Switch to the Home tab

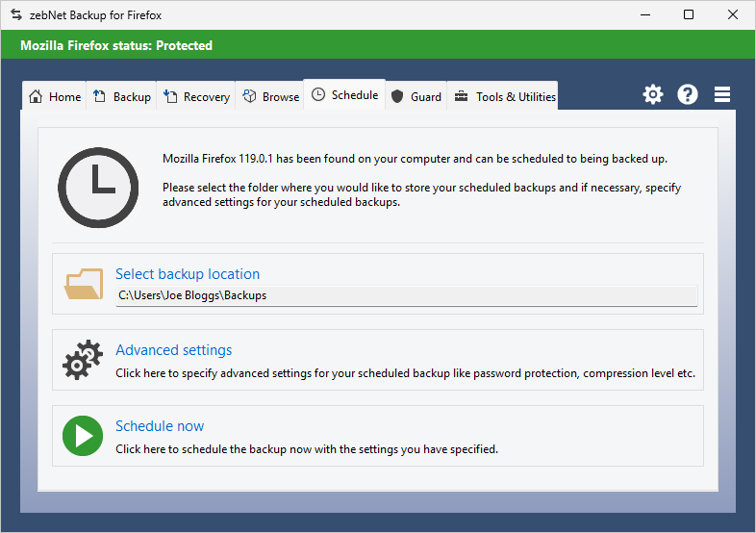(x=55, y=96)
